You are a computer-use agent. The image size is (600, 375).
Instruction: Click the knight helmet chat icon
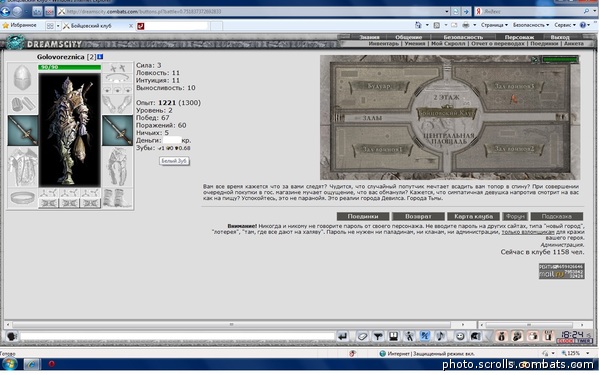(476, 336)
